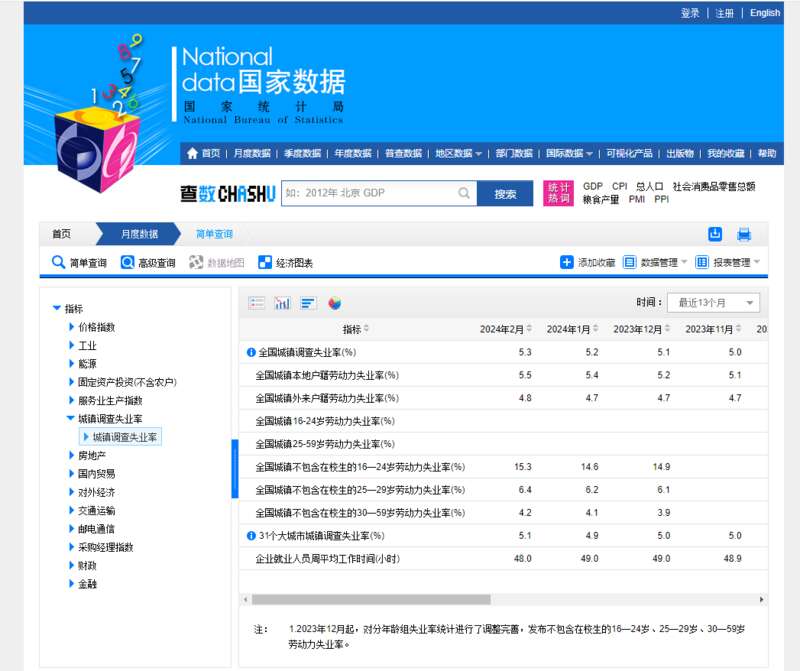The height and width of the screenshot is (671, 800).
Task: Collapse the 城镇调查失业率 parent tree node
Action: coord(70,419)
